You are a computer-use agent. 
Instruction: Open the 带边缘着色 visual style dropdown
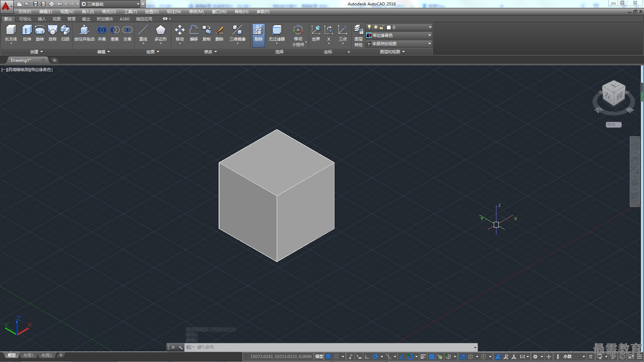tap(399, 35)
